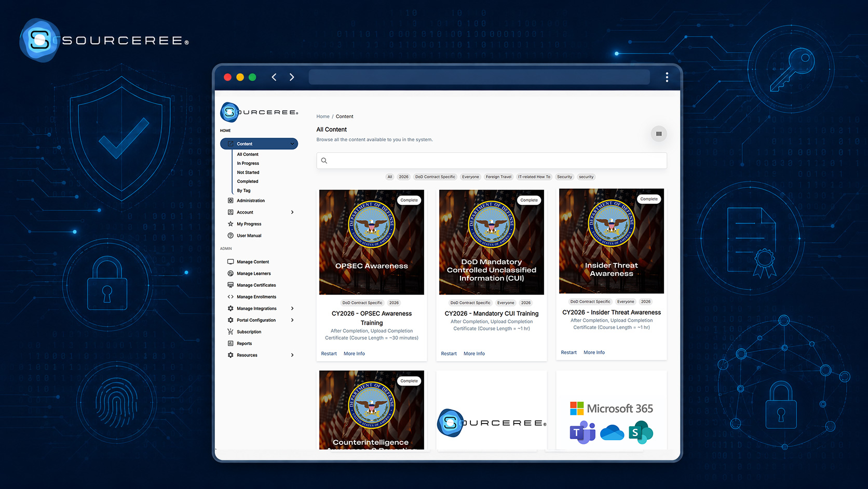Open the Counterintelligence course thumbnail
This screenshot has width=868, height=489.
[x=372, y=410]
